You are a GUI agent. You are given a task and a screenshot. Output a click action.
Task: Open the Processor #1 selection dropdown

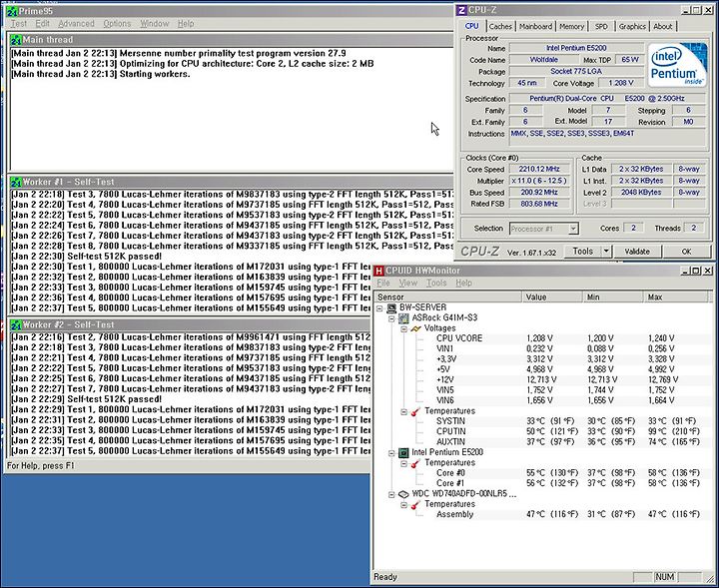tap(573, 229)
